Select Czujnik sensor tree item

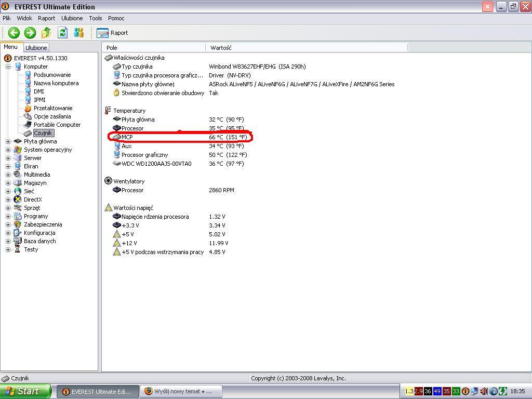43,133
